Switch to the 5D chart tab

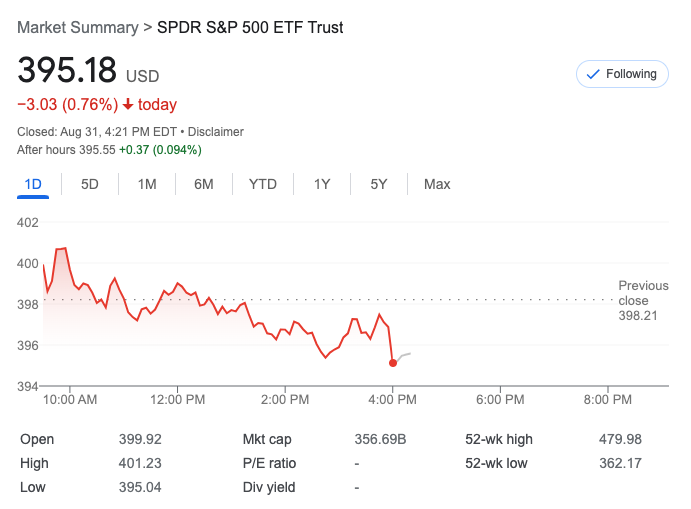coord(90,184)
